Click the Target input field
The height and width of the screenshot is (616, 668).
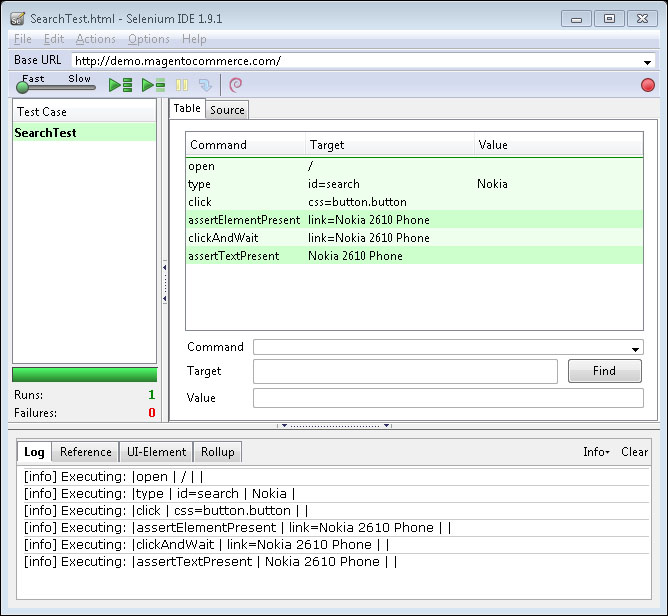[x=405, y=372]
